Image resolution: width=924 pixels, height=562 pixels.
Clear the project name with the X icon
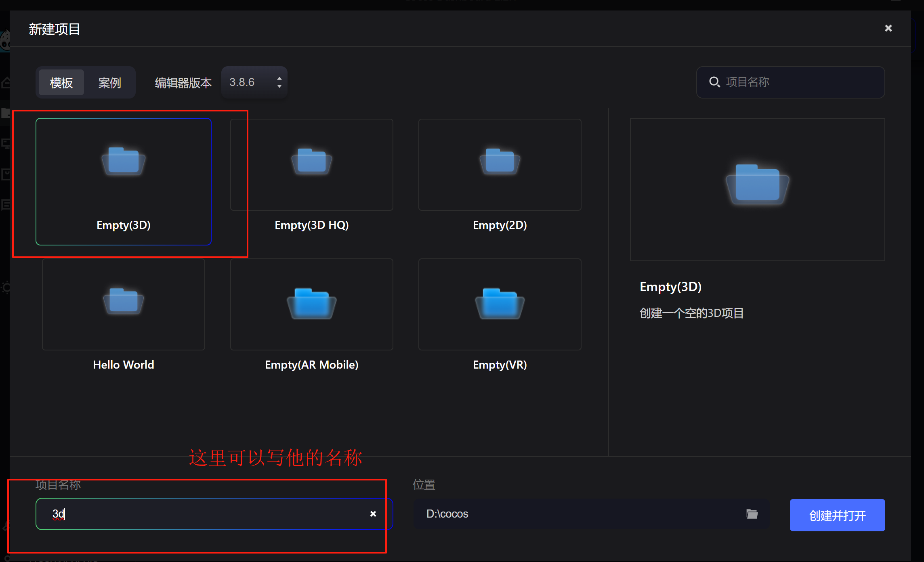pos(373,514)
